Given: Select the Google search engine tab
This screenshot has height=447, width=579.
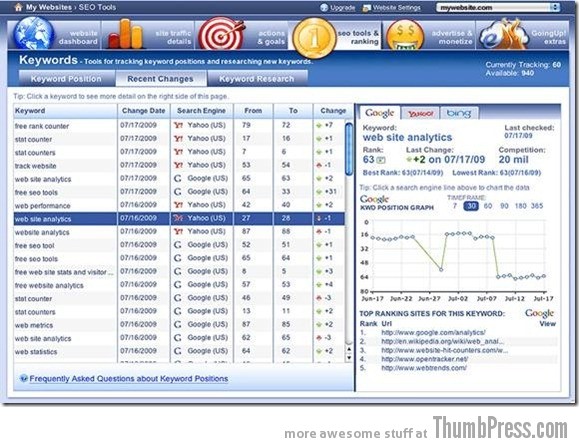Looking at the screenshot, I should click(x=379, y=113).
